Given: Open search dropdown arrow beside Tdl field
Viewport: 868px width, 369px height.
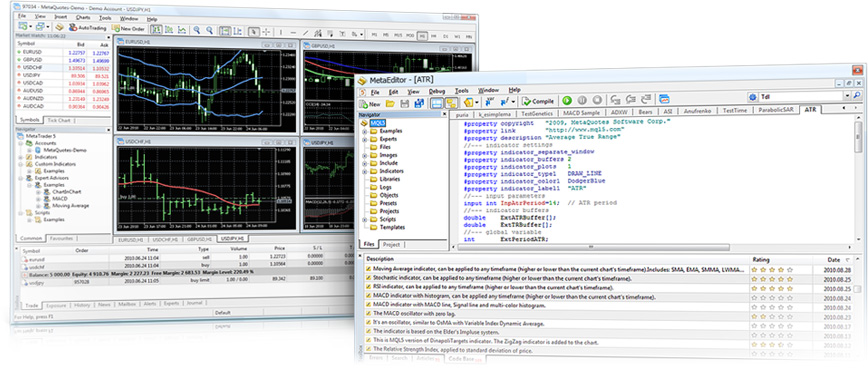Looking at the screenshot, I should coord(846,96).
